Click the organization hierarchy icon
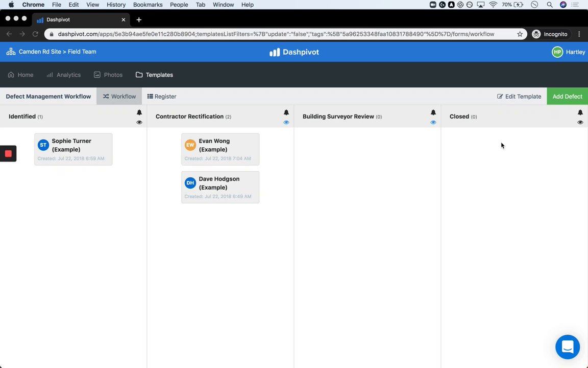This screenshot has height=368, width=588. click(11, 52)
